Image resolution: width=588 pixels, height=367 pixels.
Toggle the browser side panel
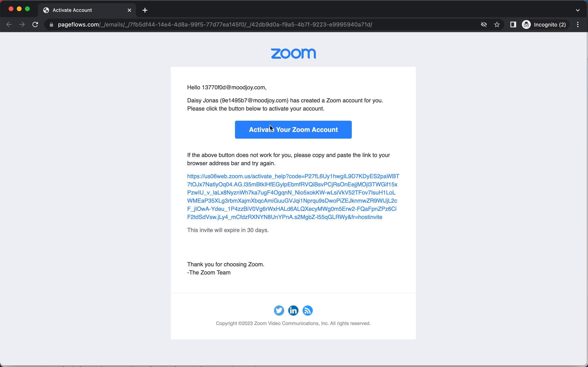click(513, 24)
